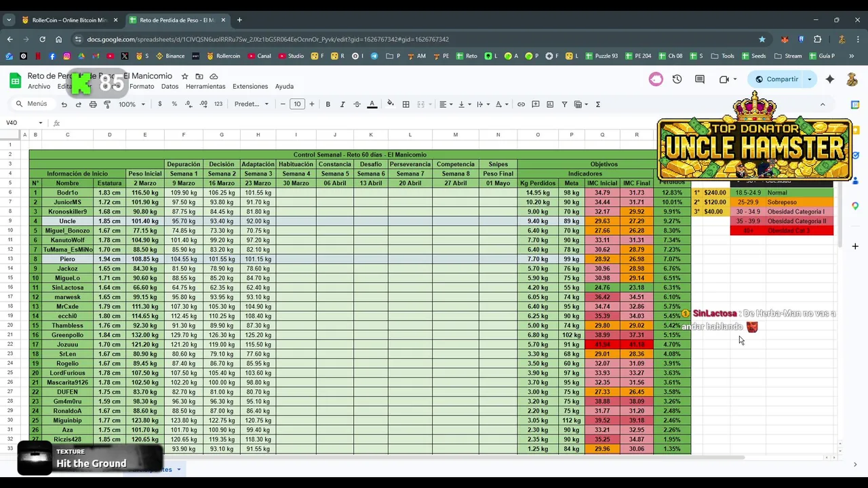Show more bookmarks with the chevron
This screenshot has height=488, width=868.
pos(852,56)
